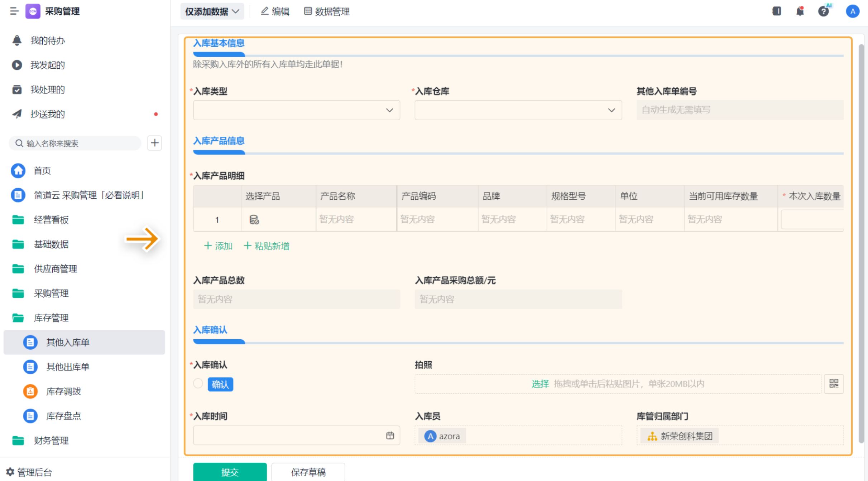This screenshot has width=868, height=481.
Task: Open 我的待办 menu item
Action: point(47,40)
